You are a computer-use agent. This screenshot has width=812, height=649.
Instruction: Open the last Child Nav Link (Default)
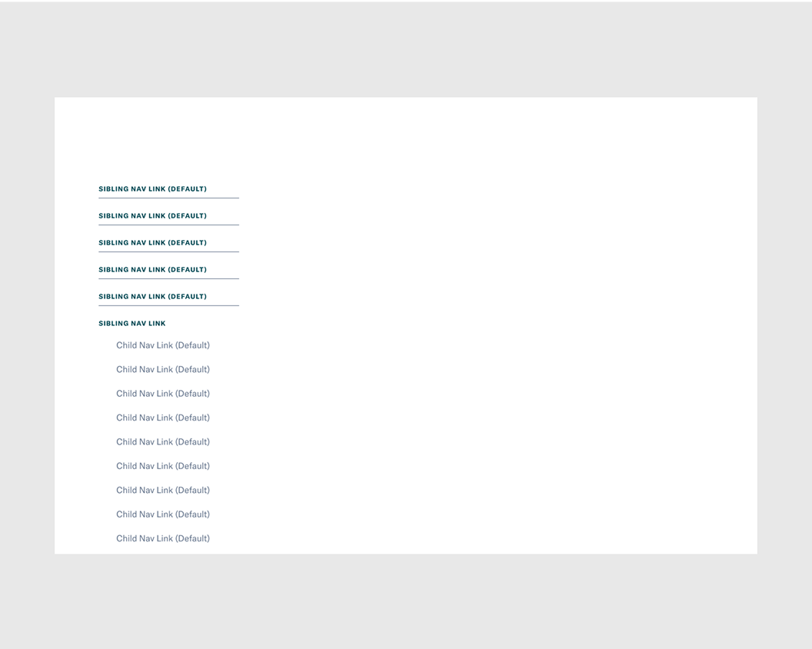(x=163, y=539)
